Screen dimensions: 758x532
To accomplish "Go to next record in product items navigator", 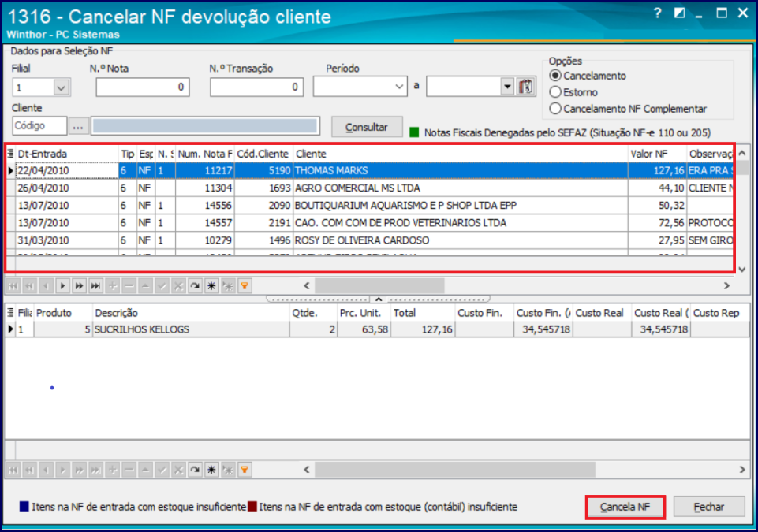I will tap(62, 470).
